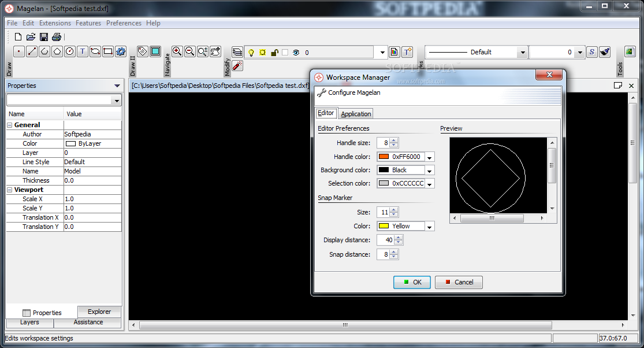Activate the Pan hand tool
644x348 pixels.
[x=215, y=51]
